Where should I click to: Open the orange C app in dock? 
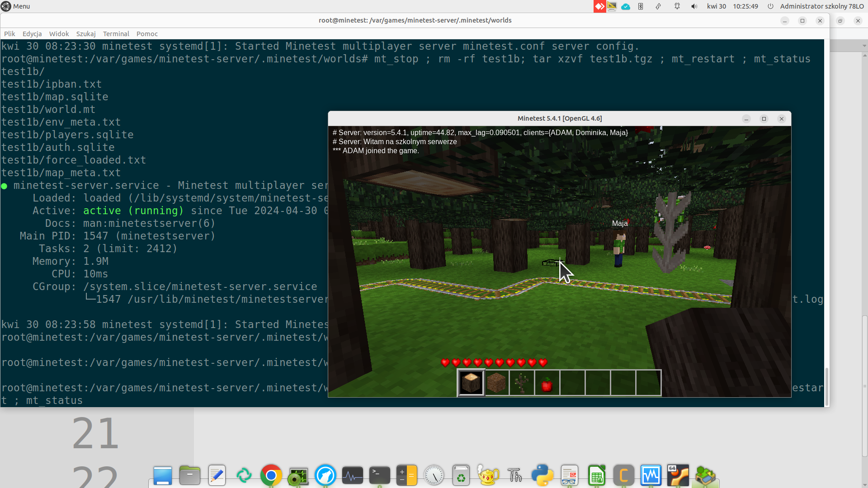[624, 475]
